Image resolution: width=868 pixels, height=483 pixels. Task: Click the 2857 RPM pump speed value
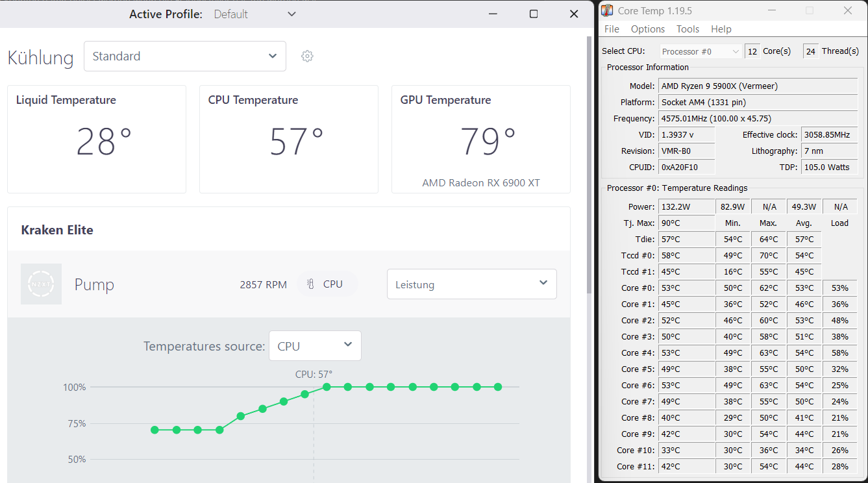263,284
